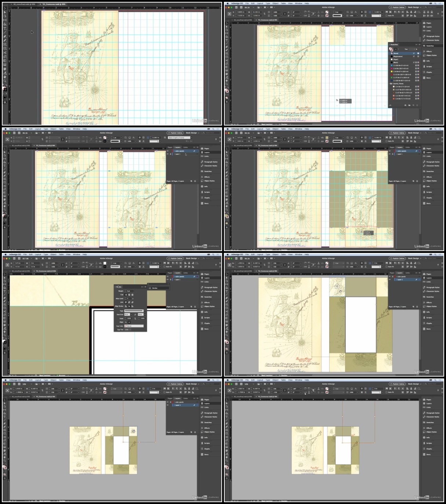Click Publish Online in third-row right screenshot
The width and height of the screenshot is (446, 504).
click(x=397, y=258)
